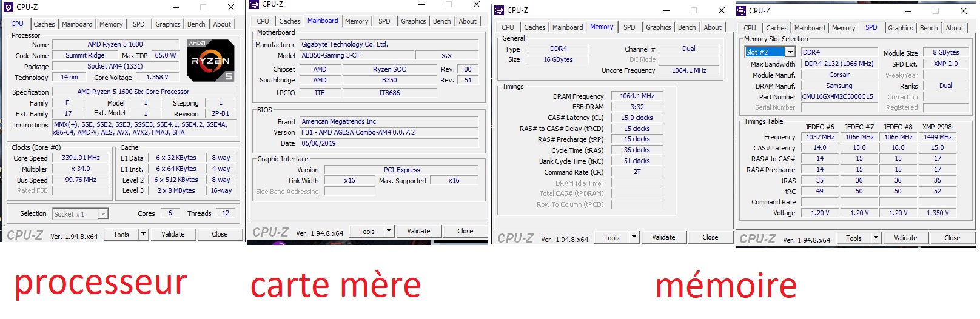Click the x 34.0 multiplier value
The height and width of the screenshot is (319, 980).
(81, 169)
